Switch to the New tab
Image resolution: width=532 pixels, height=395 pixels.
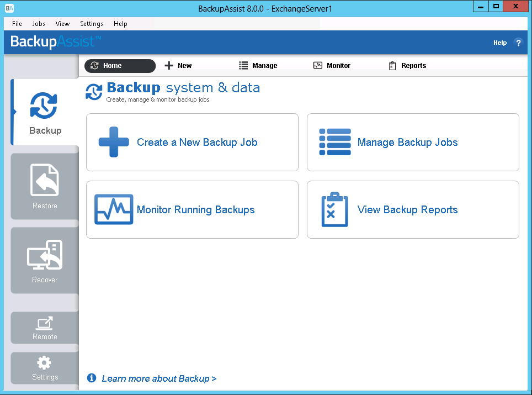[x=178, y=66]
